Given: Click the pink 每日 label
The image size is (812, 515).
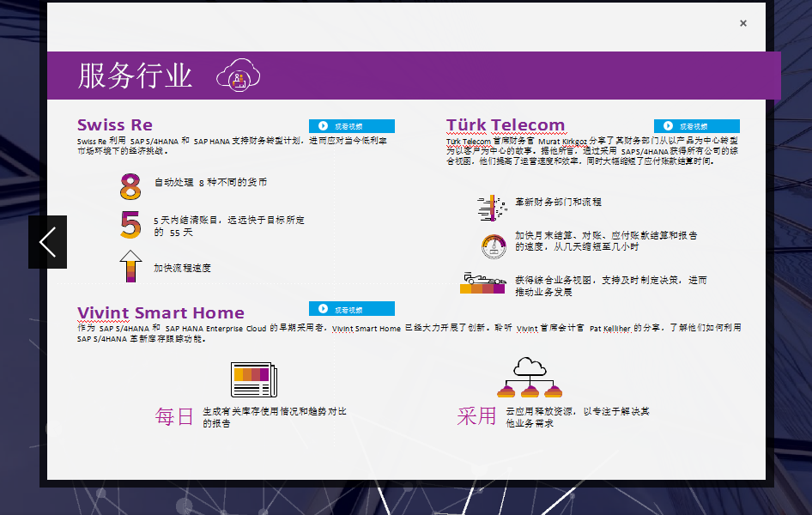Looking at the screenshot, I should click(174, 417).
